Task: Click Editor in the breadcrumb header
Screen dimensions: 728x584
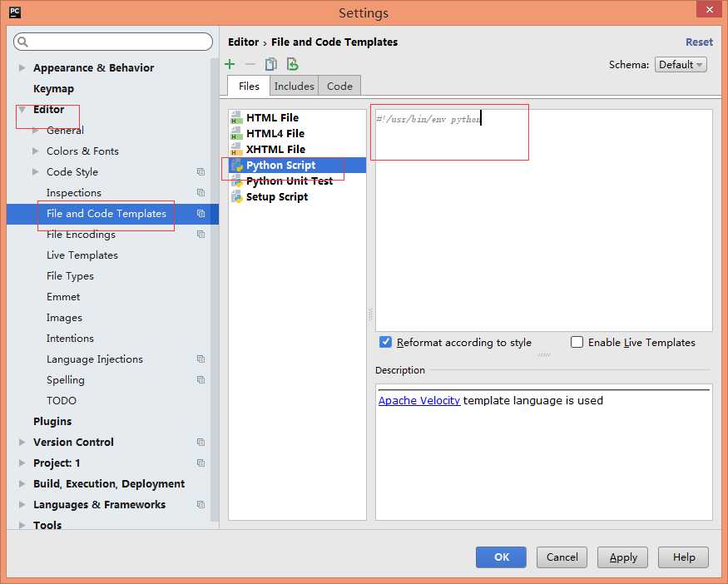Action: tap(243, 42)
